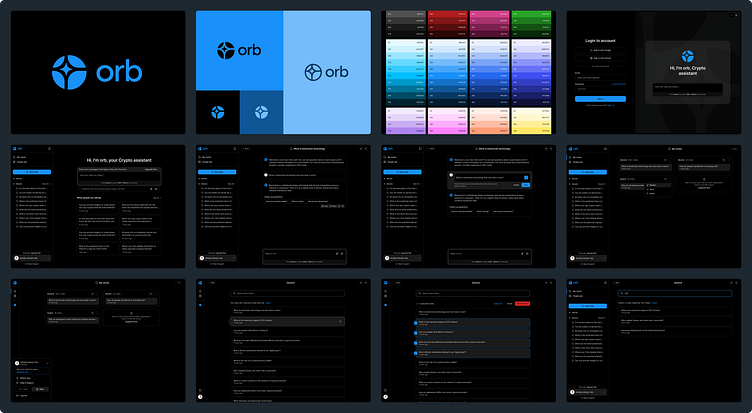Click the Upgrade Plan link in the home prompt banner
Viewport: 752px width, 413px height.
tap(151, 169)
